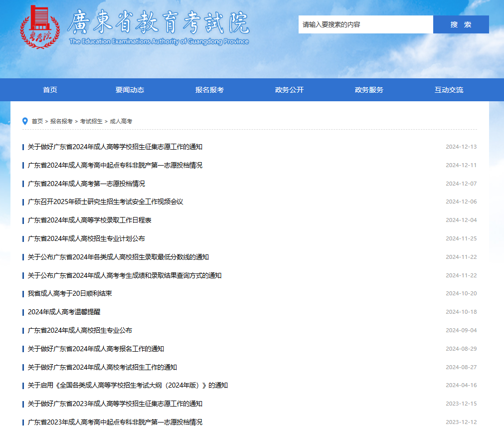Open notice about 2024年各类成人高校招生录取最低分数线
The image size is (504, 432).
118,256
